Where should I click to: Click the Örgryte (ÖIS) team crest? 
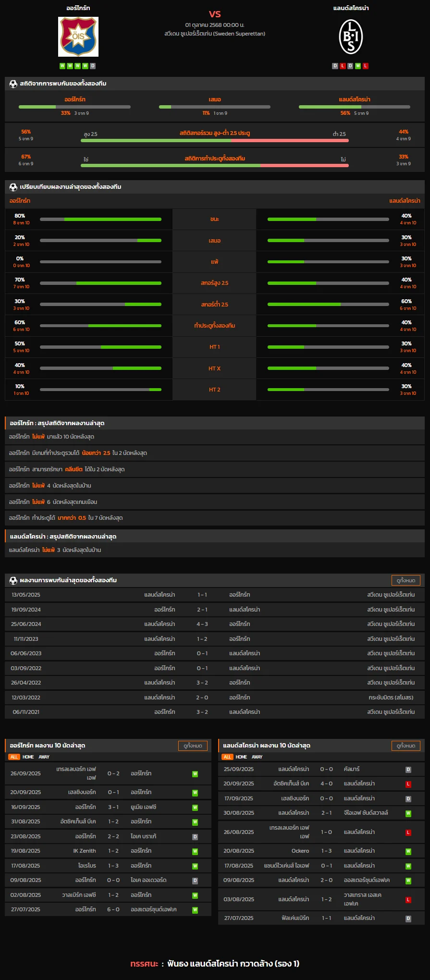pyautogui.click(x=78, y=37)
